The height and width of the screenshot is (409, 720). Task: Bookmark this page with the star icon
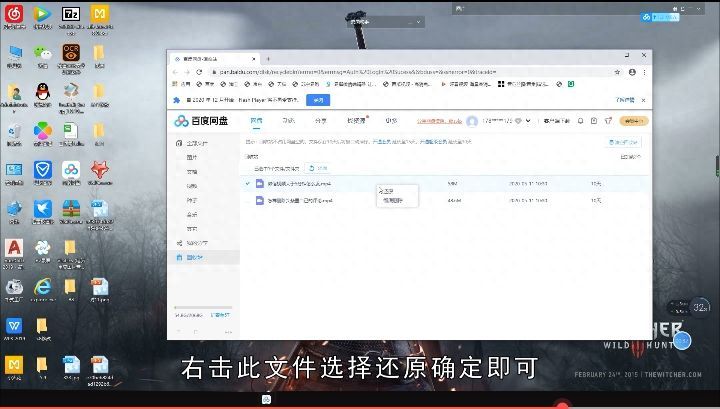[617, 72]
